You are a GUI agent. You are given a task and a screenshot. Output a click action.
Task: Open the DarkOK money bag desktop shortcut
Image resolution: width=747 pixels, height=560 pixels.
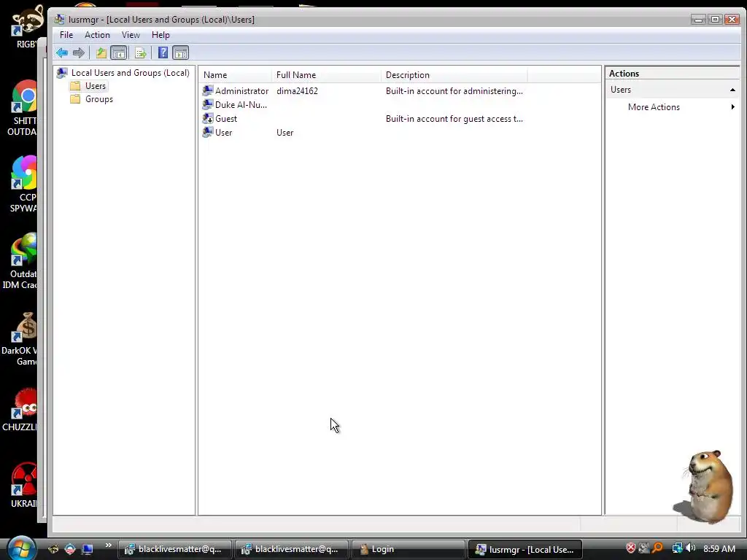[22, 338]
